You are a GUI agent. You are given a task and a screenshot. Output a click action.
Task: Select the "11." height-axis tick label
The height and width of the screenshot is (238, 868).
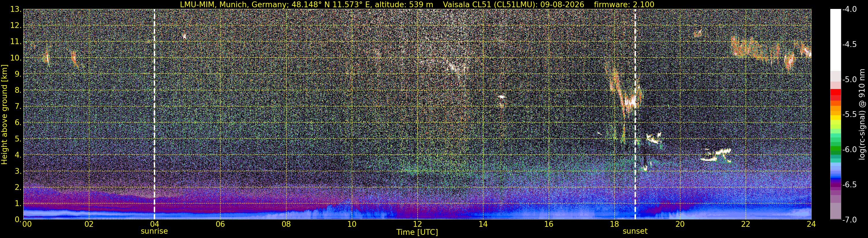[x=16, y=41]
